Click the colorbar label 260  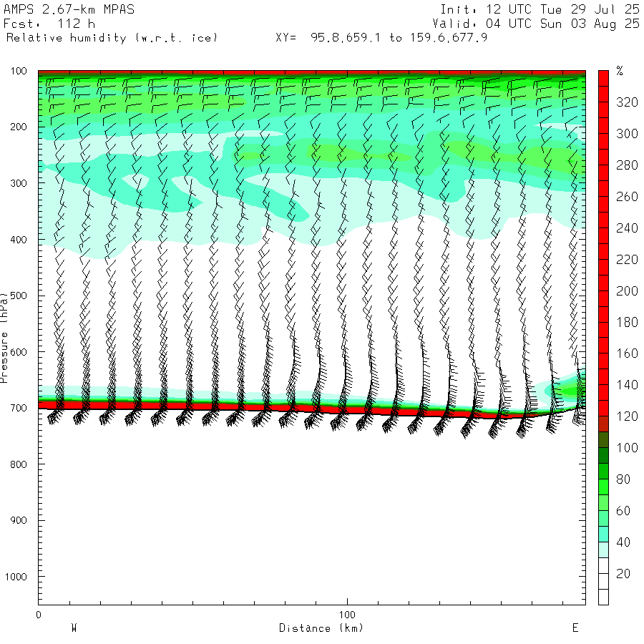pyautogui.click(x=627, y=196)
